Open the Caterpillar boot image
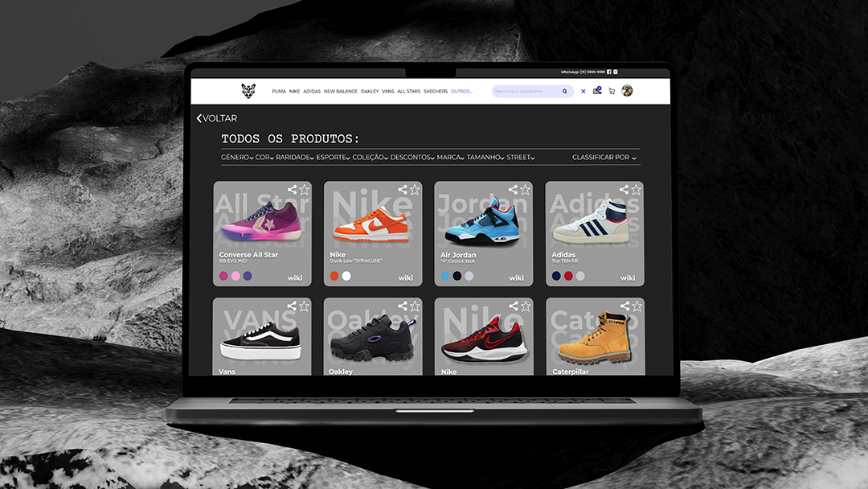This screenshot has height=489, width=868. click(595, 338)
